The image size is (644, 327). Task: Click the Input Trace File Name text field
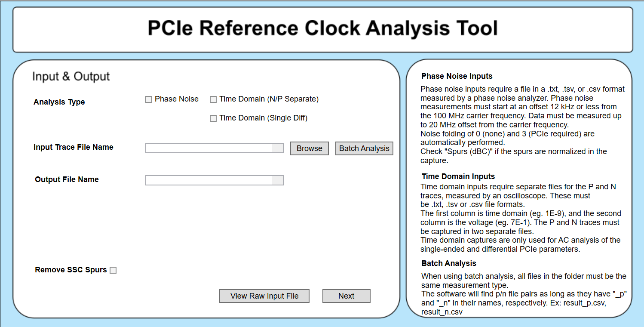209,148
